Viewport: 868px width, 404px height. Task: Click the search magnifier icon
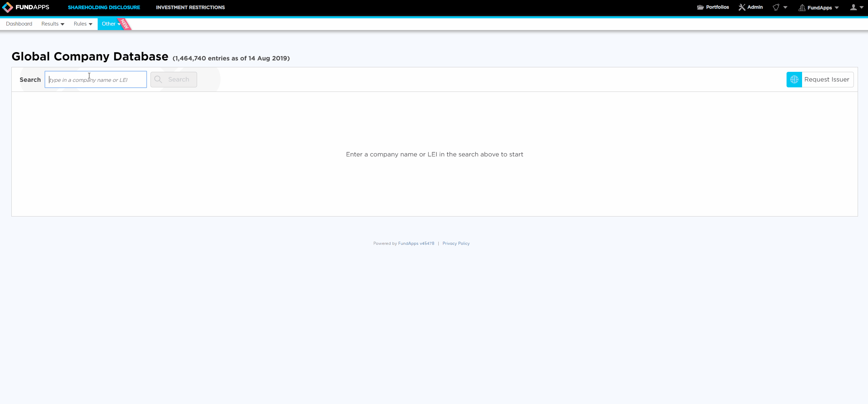pos(158,79)
